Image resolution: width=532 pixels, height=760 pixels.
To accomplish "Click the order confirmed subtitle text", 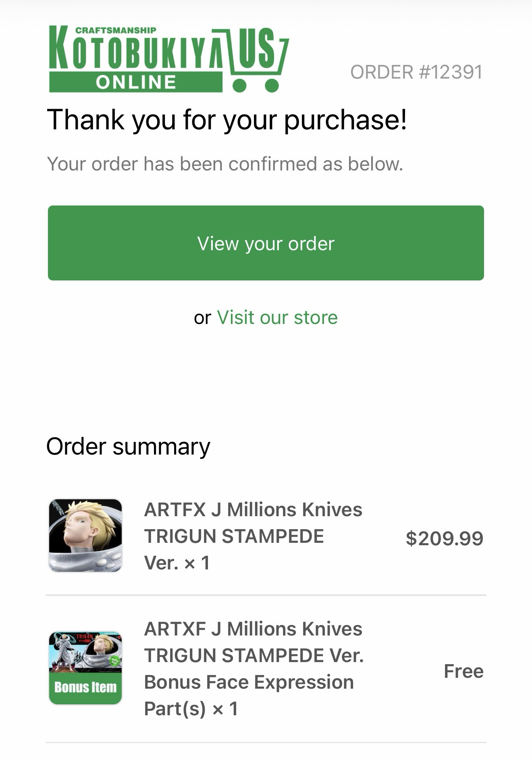I will pos(225,164).
